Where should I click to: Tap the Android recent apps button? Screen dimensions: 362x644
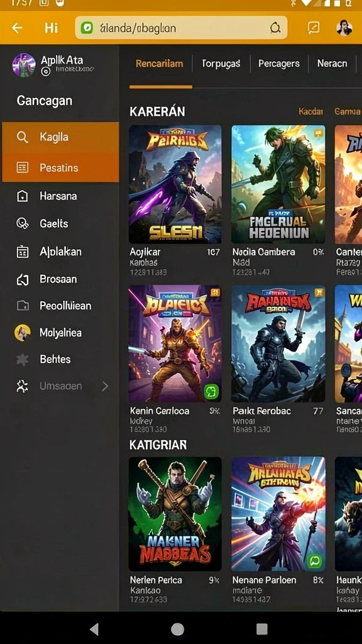(262, 629)
